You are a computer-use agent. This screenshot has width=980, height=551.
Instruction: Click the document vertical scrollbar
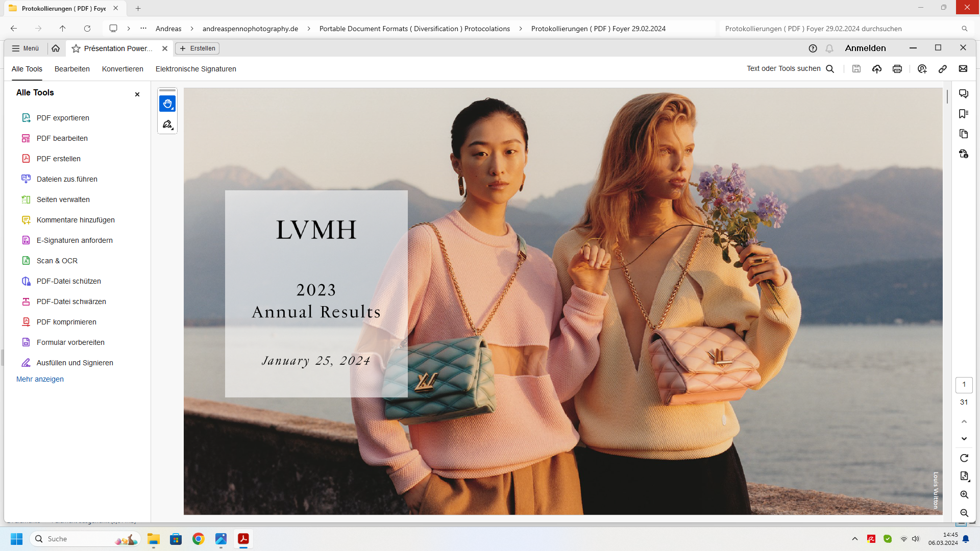(x=947, y=97)
